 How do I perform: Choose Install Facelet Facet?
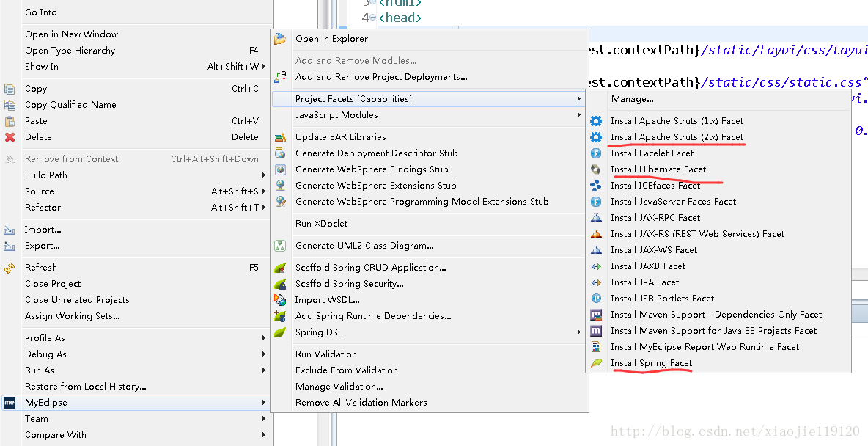click(x=652, y=153)
